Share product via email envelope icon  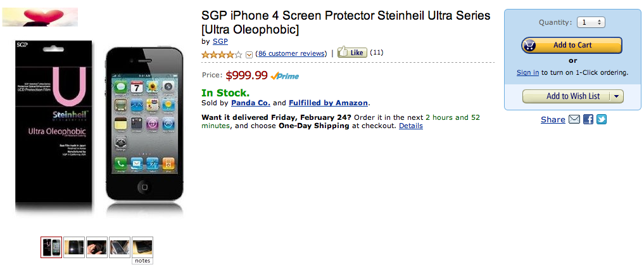pos(574,119)
